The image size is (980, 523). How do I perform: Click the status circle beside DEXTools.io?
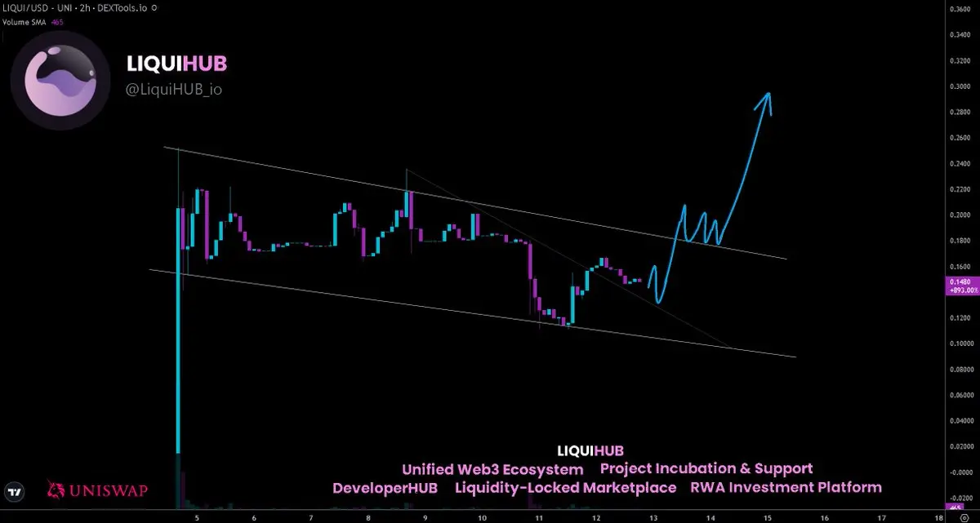[x=155, y=8]
